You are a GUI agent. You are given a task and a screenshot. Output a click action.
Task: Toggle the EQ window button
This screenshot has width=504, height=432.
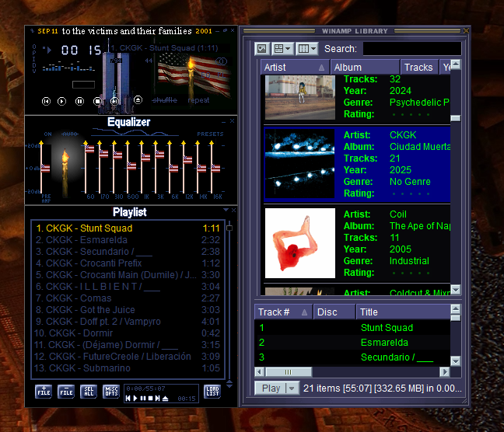[205, 75]
